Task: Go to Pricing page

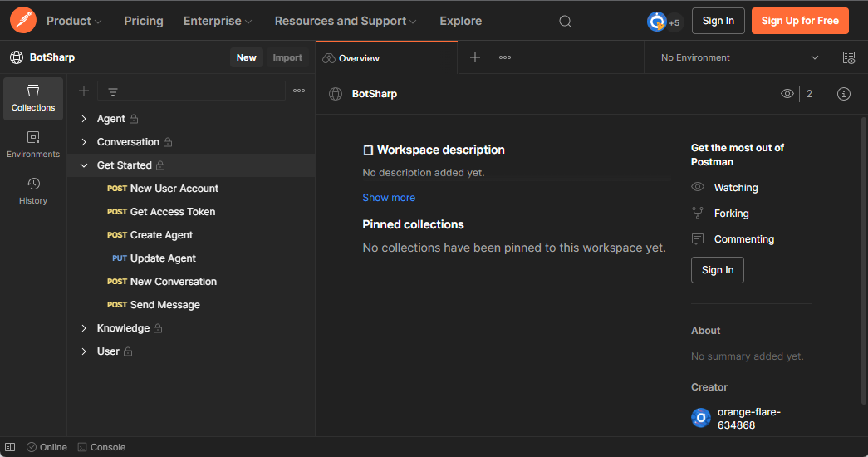Action: point(144,21)
